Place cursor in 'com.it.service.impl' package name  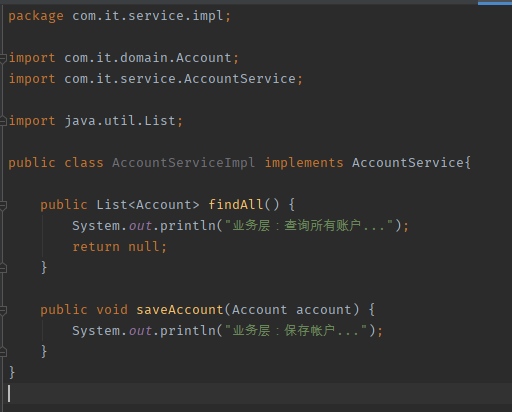click(x=148, y=16)
